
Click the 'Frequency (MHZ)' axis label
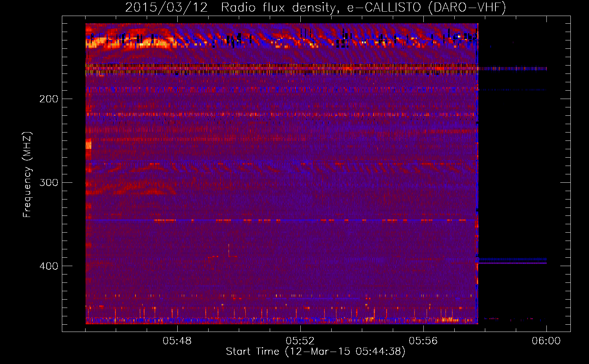pos(27,174)
